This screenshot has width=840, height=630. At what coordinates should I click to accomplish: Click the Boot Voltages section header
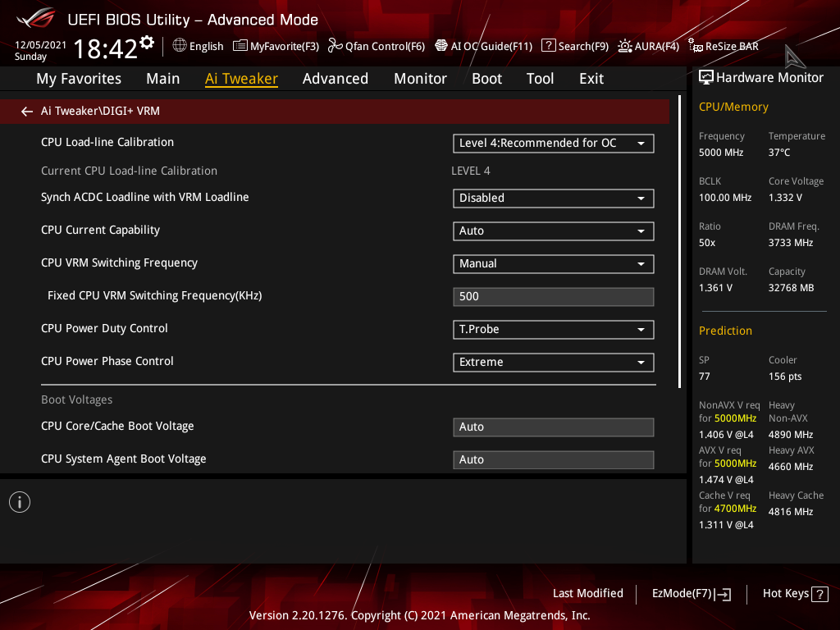(76, 399)
